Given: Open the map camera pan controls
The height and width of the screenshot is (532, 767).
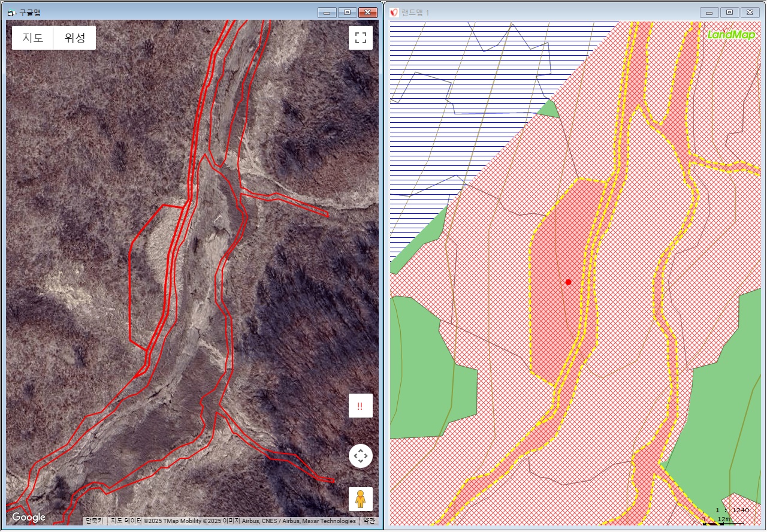Looking at the screenshot, I should click(360, 456).
